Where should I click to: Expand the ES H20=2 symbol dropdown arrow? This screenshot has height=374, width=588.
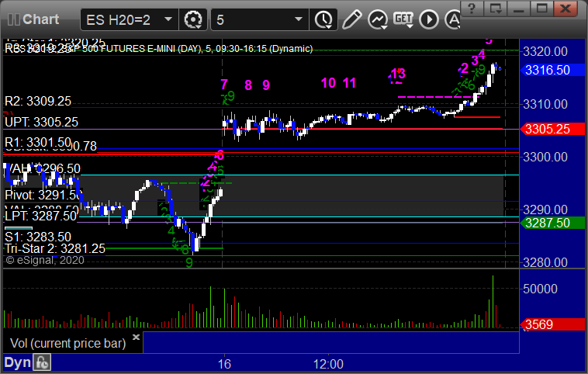(168, 19)
